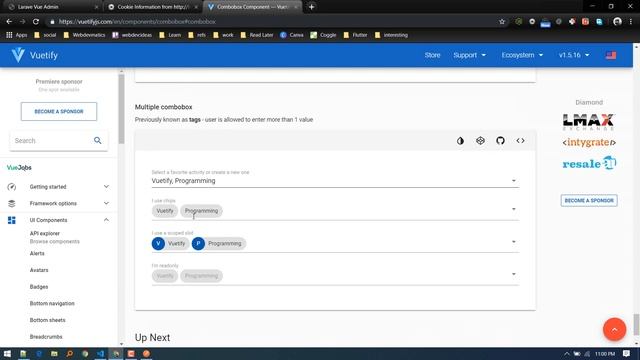Open the Alerts component page
Image resolution: width=640 pixels, height=360 pixels.
click(x=37, y=253)
